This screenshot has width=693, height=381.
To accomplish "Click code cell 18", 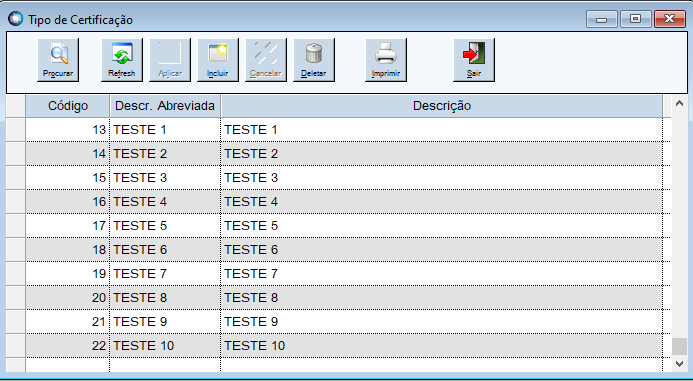I will (x=68, y=250).
